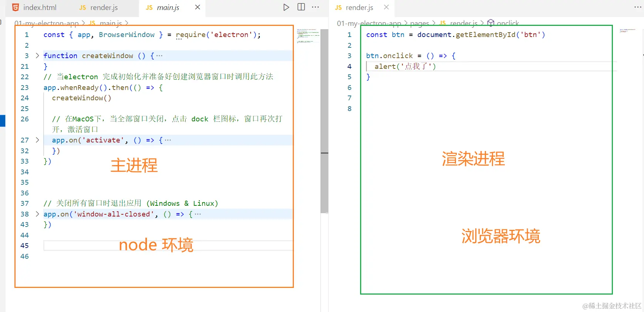Expand the folded app.on('activate') block
644x312 pixels.
coord(37,140)
